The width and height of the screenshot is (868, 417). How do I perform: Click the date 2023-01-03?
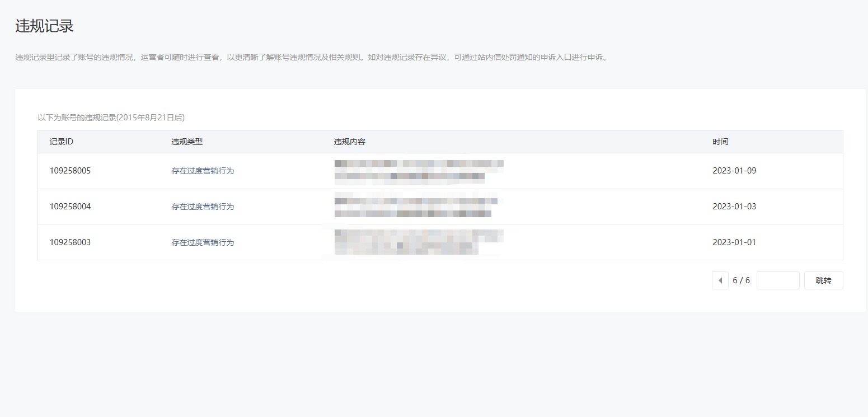[734, 207]
